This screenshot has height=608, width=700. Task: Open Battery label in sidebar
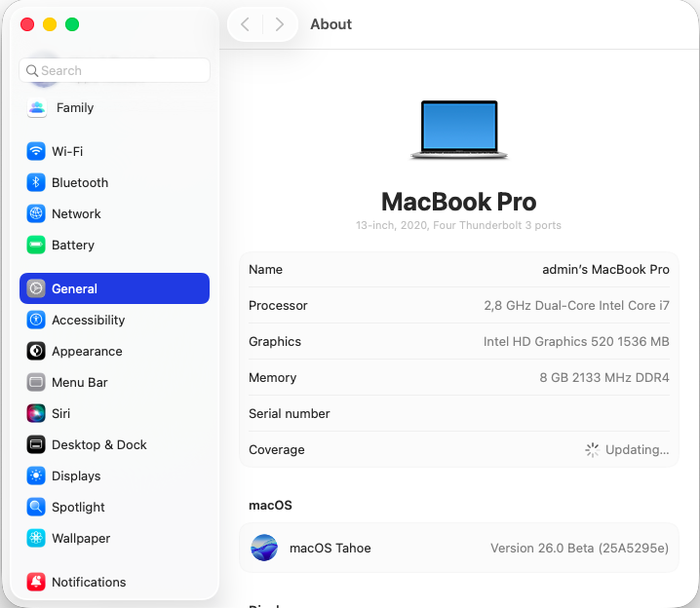[73, 245]
